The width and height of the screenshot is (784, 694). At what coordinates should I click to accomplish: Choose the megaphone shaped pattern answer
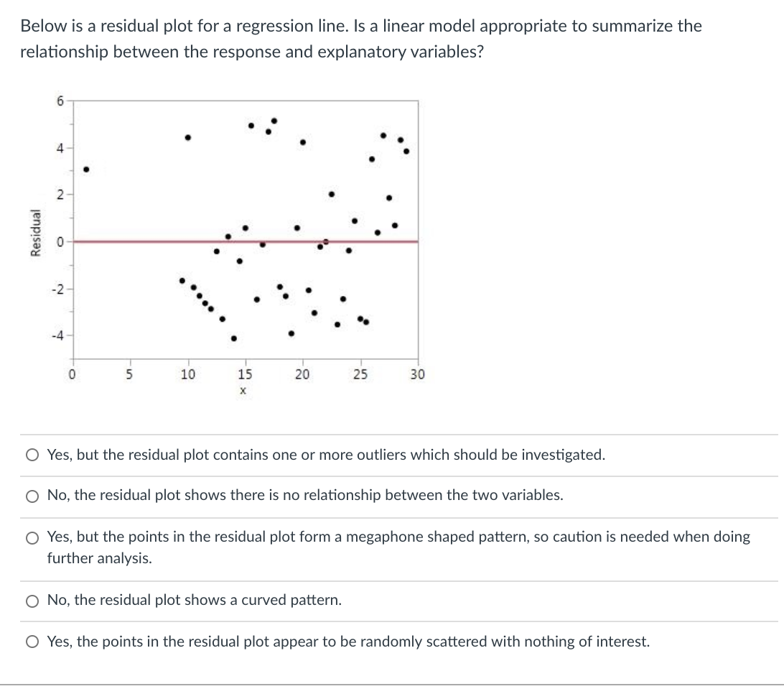(32, 537)
